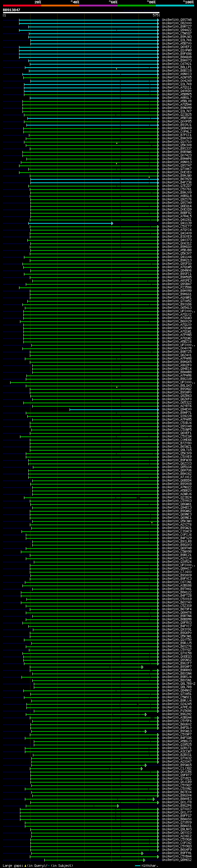Select the UniRef100_C1J3Q2 label
The width and height of the screenshot is (197, 868).
pyautogui.click(x=176, y=769)
